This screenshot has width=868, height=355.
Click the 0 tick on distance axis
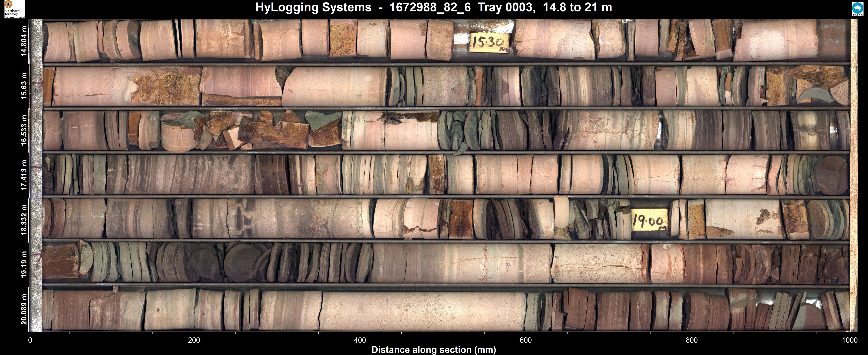pos(30,340)
